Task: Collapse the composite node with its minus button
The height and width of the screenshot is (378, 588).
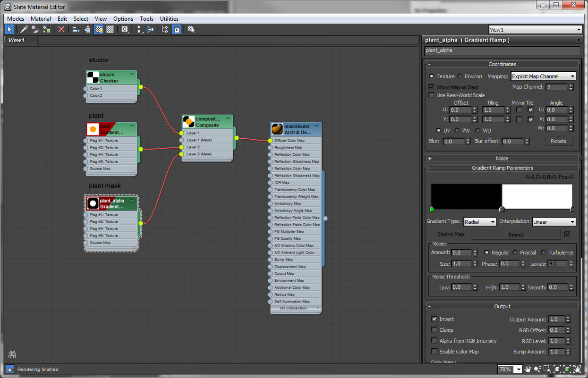Action: point(228,118)
